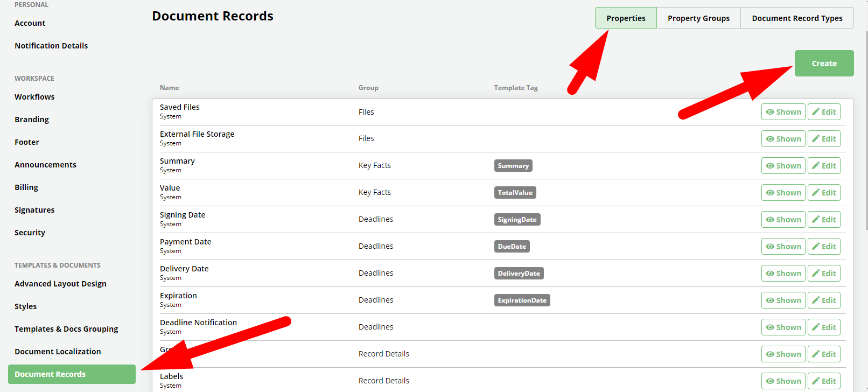Toggle Shown visibility for External File Storage
Image resolution: width=868 pixels, height=392 pixels.
[783, 139]
